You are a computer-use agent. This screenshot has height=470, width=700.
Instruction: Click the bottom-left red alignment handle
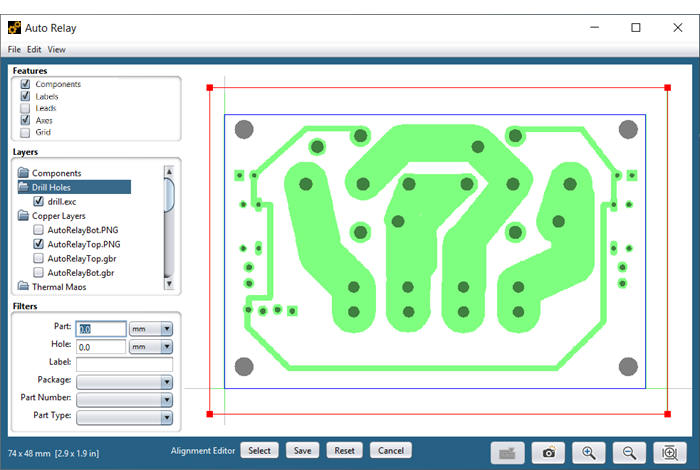210,414
